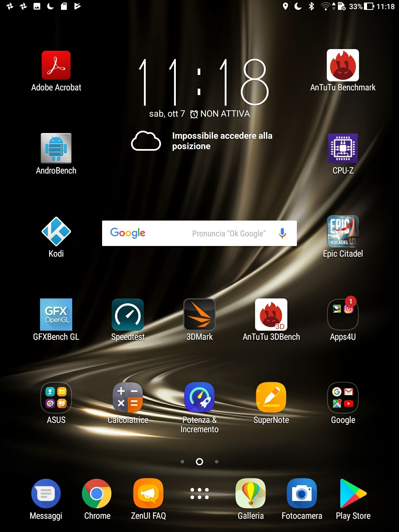This screenshot has width=399, height=532.
Task: Open the Apps4U folder
Action: coord(343,314)
